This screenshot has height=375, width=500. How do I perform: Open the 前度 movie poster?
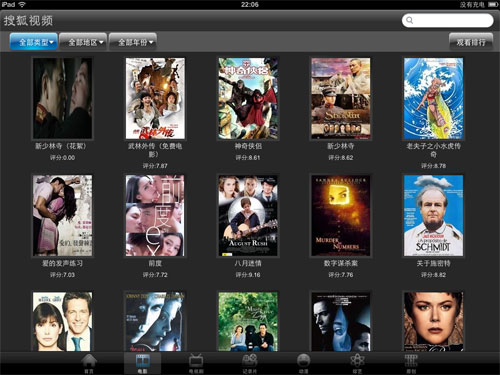tap(155, 216)
